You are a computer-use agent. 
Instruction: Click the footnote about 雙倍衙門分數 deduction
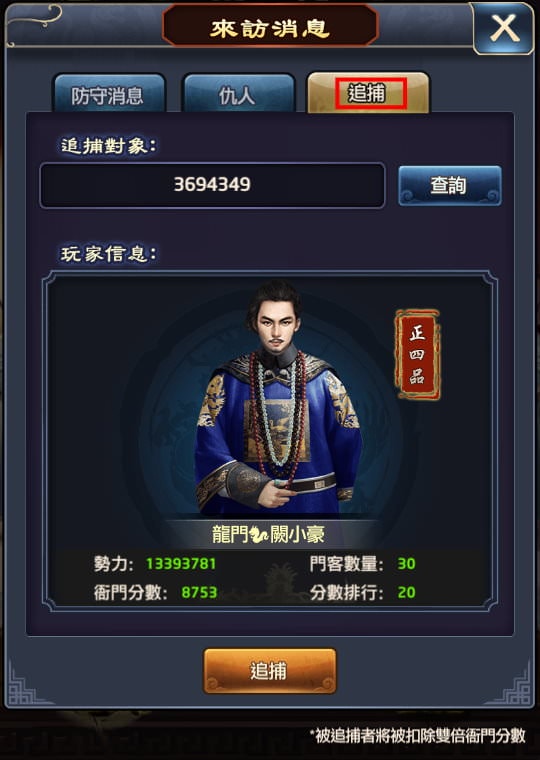point(417,736)
